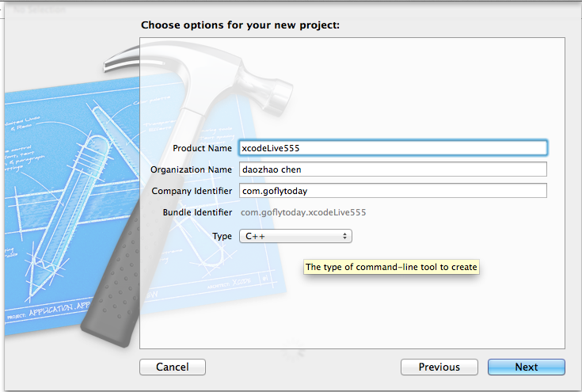The height and width of the screenshot is (392, 582).
Task: Click the up-down arrows on the Type popup
Action: coord(344,236)
